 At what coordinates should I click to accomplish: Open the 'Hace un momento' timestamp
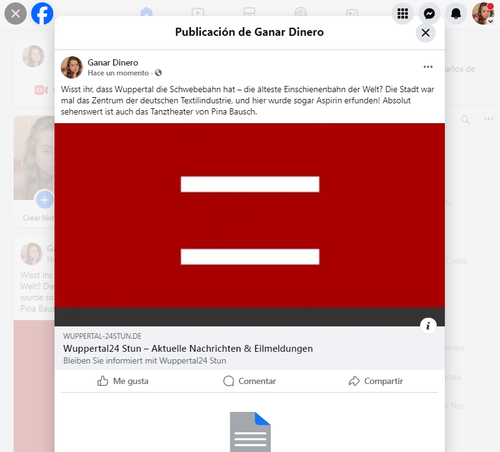pos(118,73)
